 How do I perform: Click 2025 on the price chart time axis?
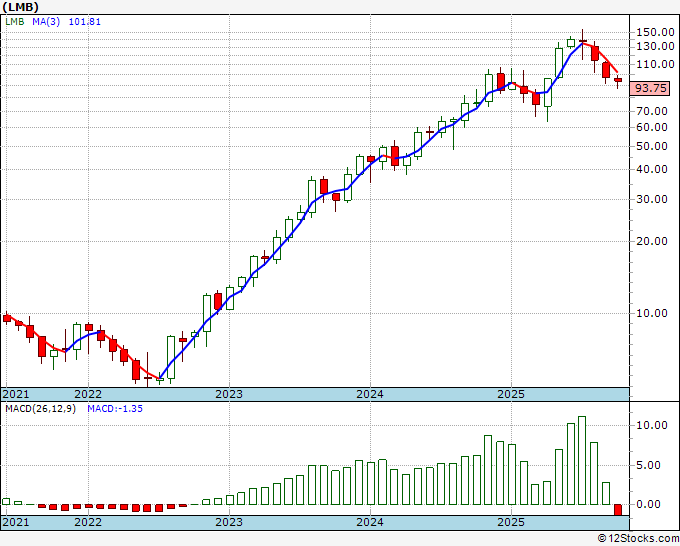click(511, 394)
